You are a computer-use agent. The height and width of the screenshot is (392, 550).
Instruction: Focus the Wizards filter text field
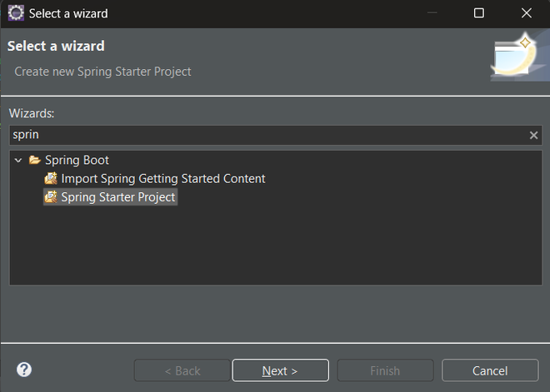(267, 135)
